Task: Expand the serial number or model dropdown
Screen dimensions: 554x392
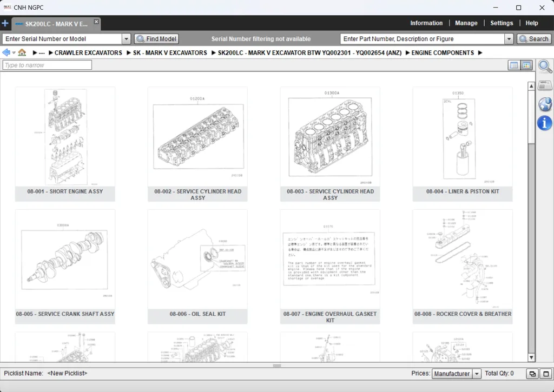Action: click(126, 39)
